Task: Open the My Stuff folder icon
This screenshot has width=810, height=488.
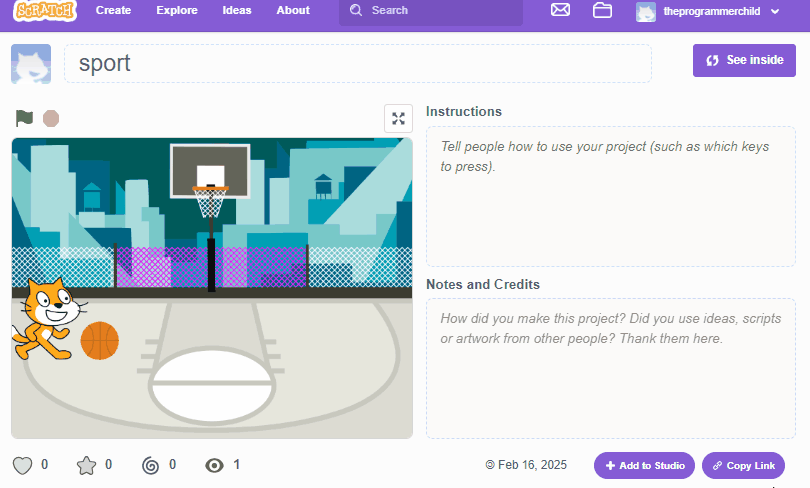Action: tap(602, 10)
